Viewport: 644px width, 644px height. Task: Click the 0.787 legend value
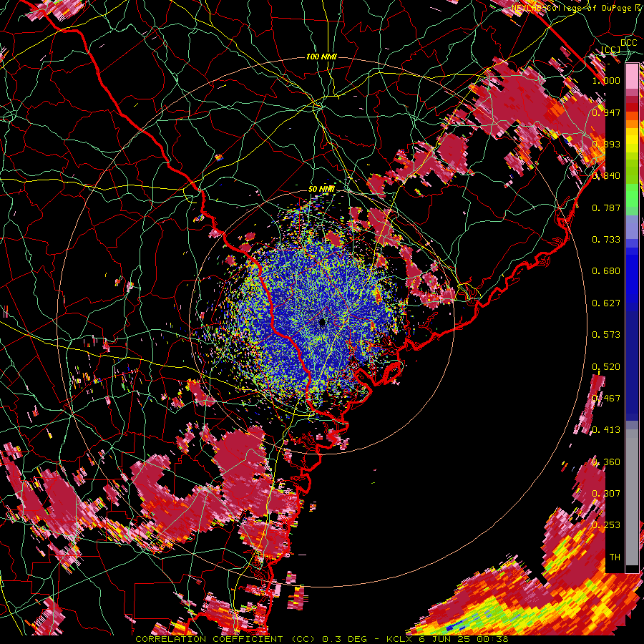[606, 208]
